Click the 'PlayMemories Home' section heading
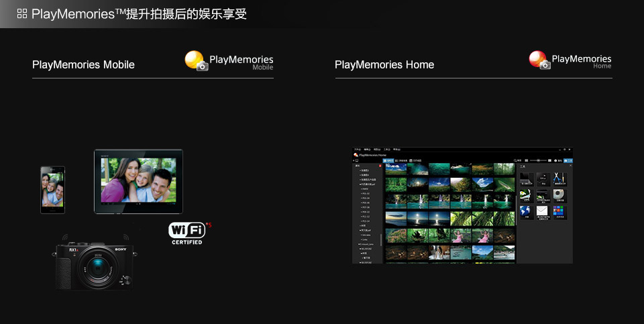The width and height of the screenshot is (644, 324). 384,65
